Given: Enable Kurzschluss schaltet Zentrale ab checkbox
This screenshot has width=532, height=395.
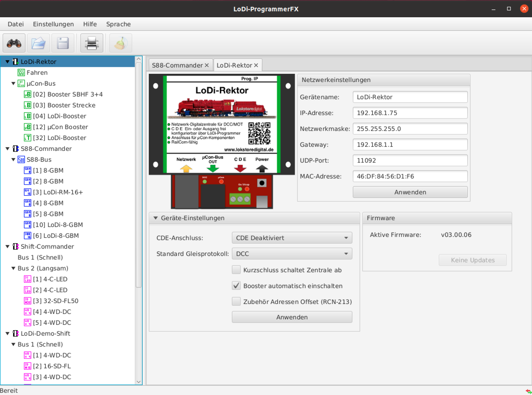Looking at the screenshot, I should pyautogui.click(x=236, y=270).
